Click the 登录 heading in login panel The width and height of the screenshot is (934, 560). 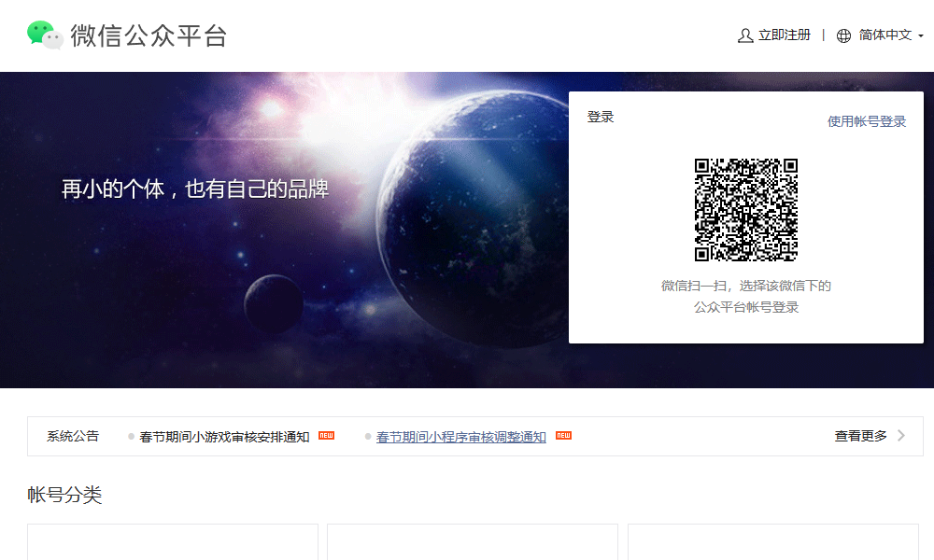(601, 117)
